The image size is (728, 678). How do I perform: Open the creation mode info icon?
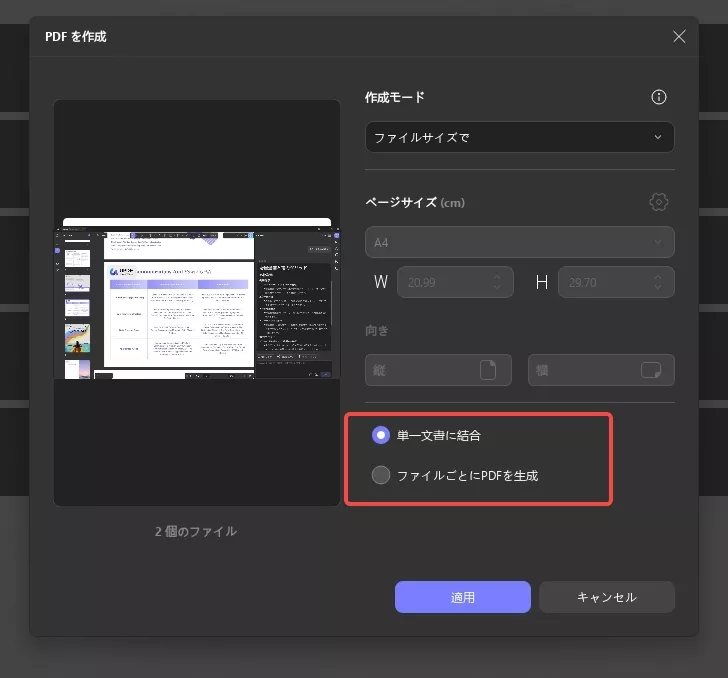(658, 97)
